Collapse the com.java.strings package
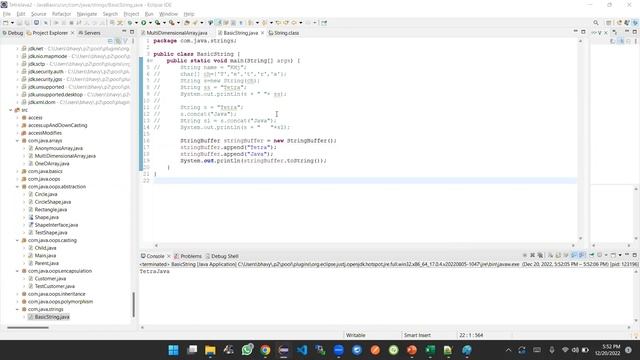The image size is (640, 360). click(x=17, y=309)
